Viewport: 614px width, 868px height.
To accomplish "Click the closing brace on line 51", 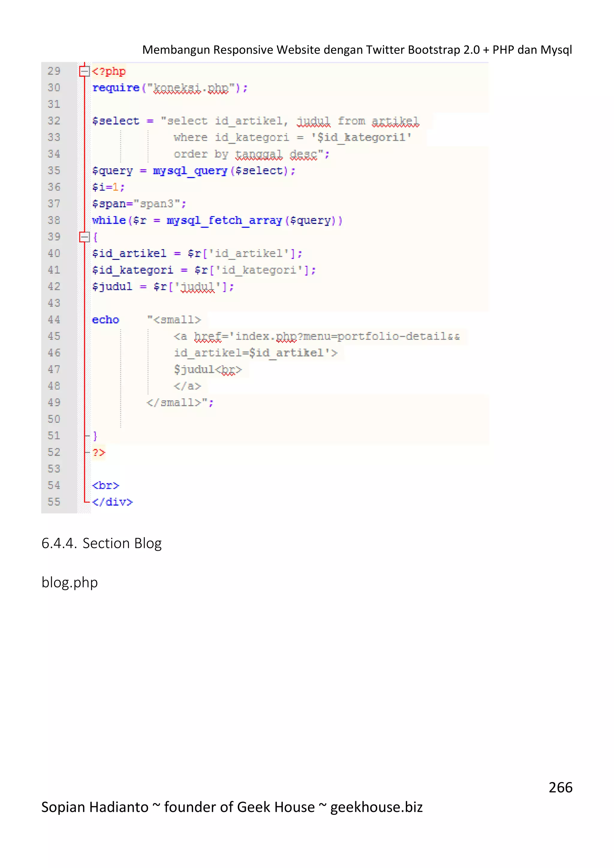I will (95, 436).
